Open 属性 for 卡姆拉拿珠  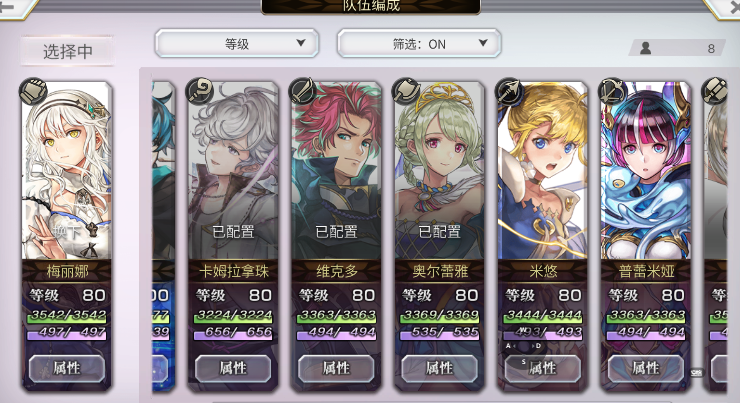233,368
